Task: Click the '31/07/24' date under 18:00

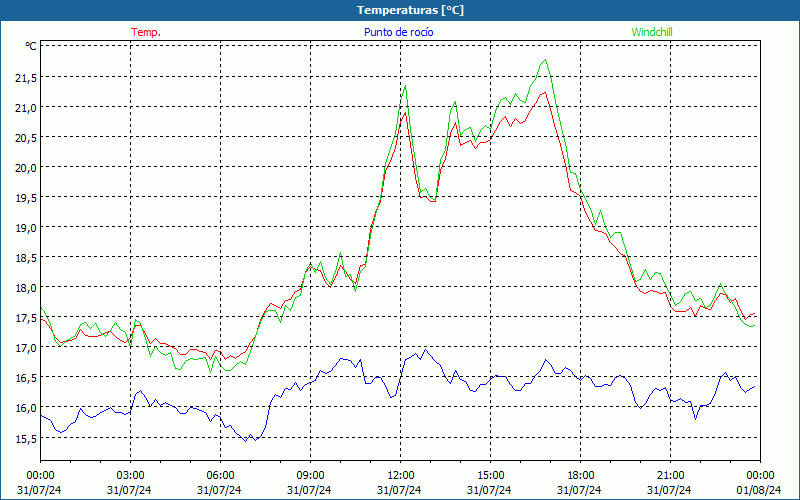Action: click(580, 490)
